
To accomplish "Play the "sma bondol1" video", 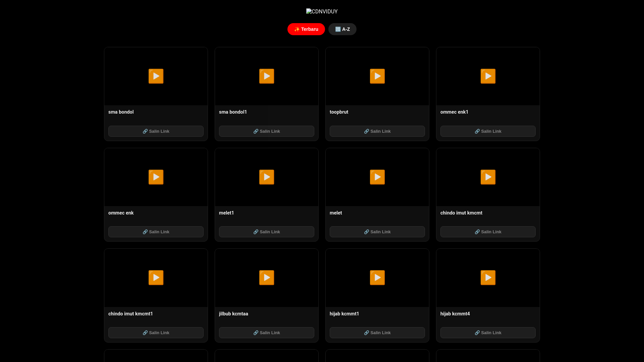I will click(267, 76).
